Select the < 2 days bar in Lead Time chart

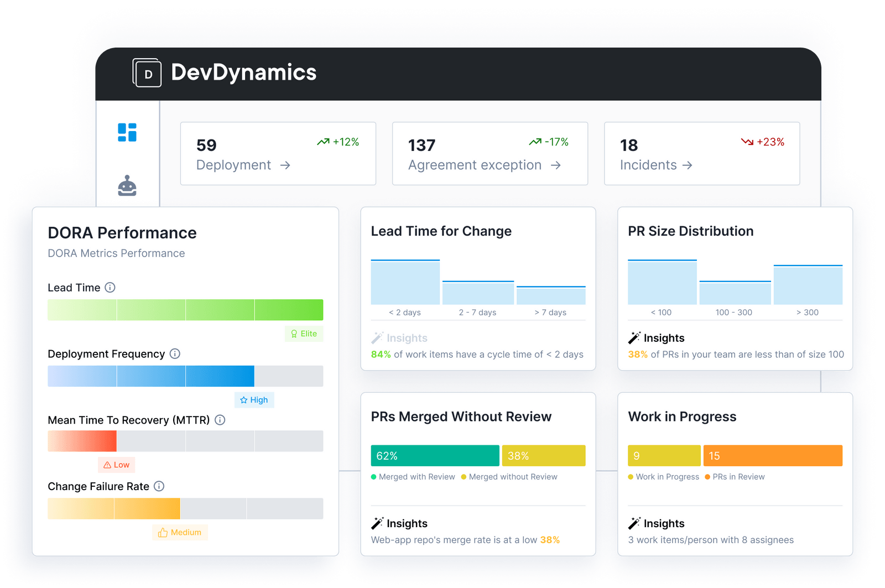click(x=405, y=282)
